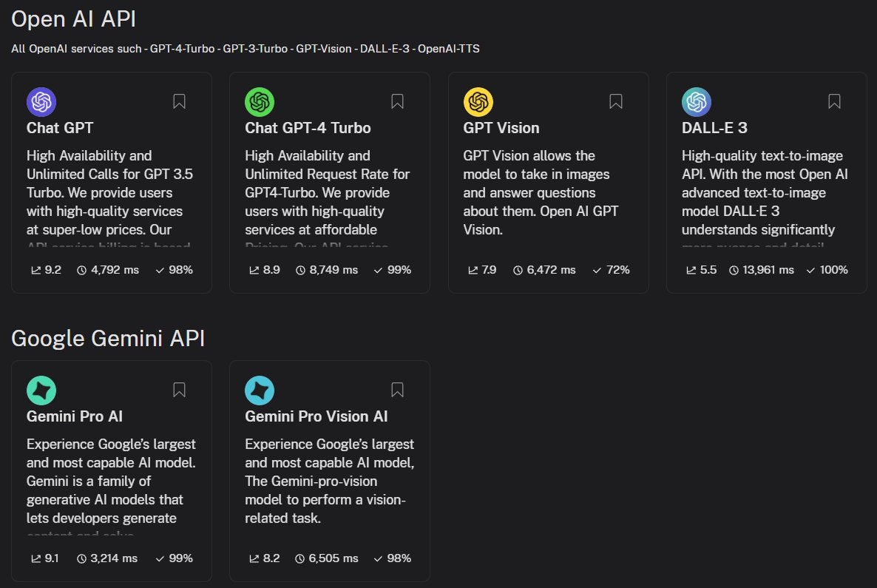The image size is (877, 588).
Task: Click the Chat GPT description about GPT 3.5 Turbo
Action: tap(110, 197)
